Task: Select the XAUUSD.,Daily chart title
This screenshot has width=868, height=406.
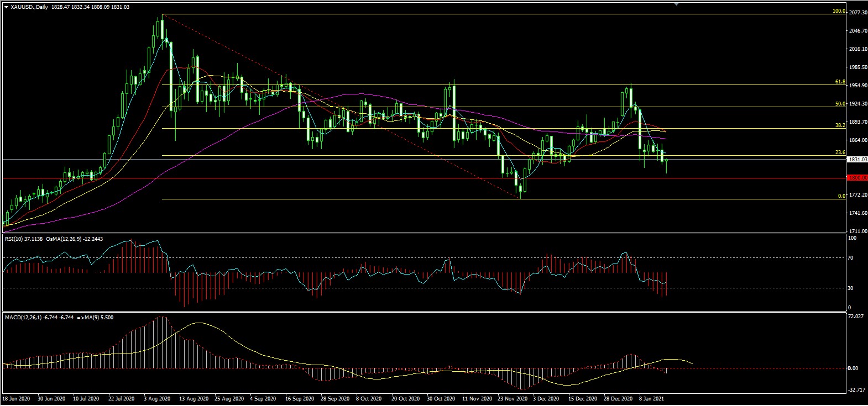Action: (29, 7)
